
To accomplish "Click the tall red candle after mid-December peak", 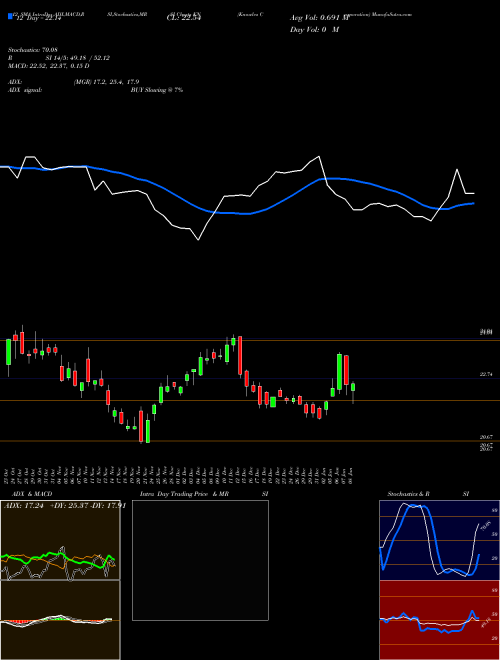I will [x=240, y=356].
